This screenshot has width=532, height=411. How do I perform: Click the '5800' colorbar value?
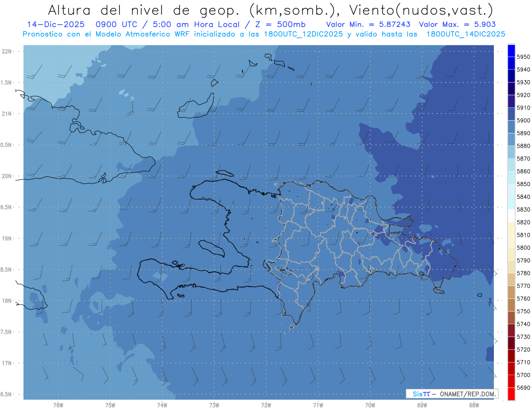coord(523,248)
